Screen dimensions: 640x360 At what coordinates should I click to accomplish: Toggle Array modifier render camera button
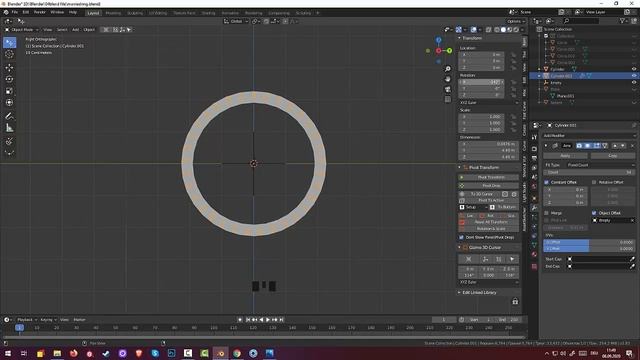coord(579,146)
